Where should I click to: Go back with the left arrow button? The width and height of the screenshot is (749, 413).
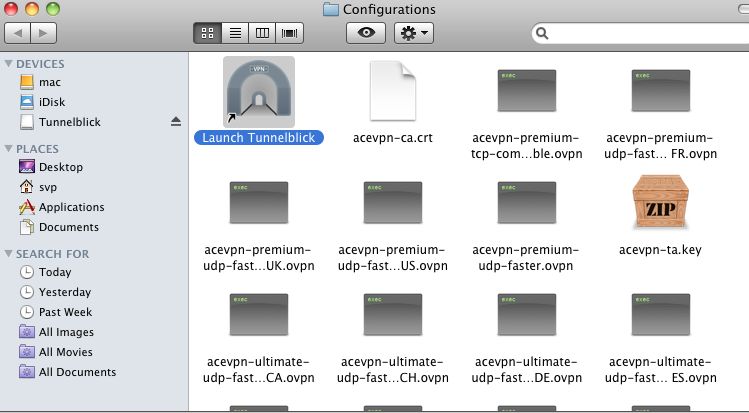point(18,33)
